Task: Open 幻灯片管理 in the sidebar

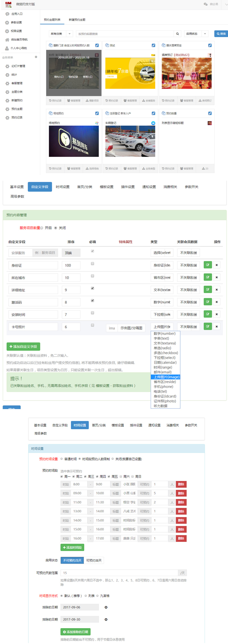Action: [x=18, y=66]
